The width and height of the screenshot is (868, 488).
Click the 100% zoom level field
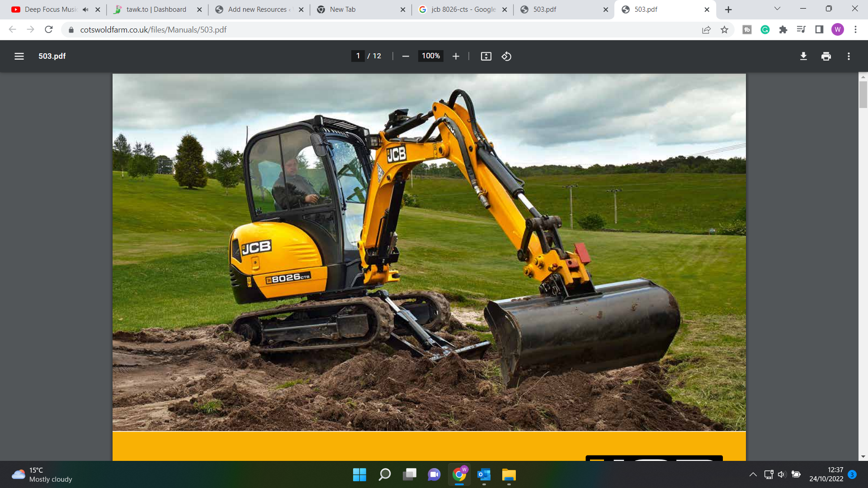pyautogui.click(x=431, y=56)
